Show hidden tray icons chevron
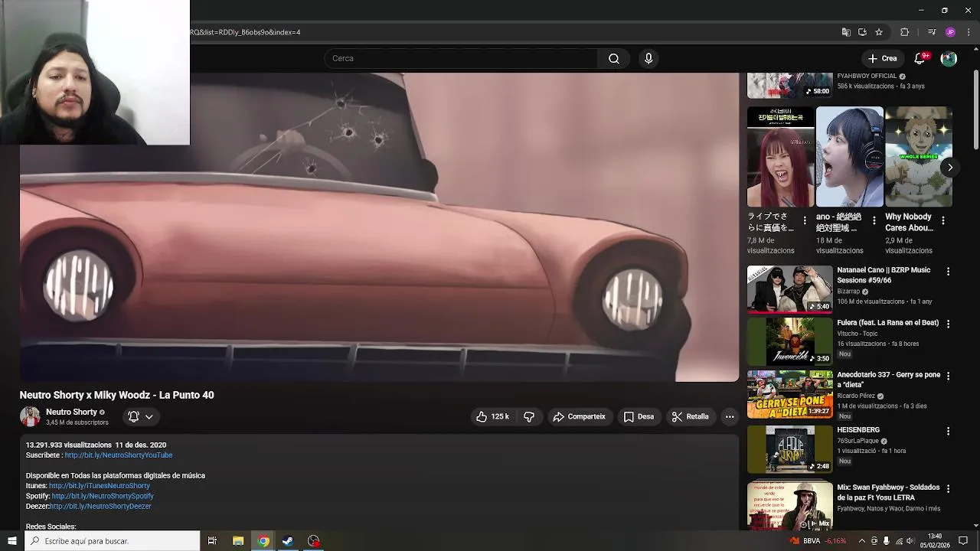This screenshot has width=980, height=551. click(x=861, y=541)
